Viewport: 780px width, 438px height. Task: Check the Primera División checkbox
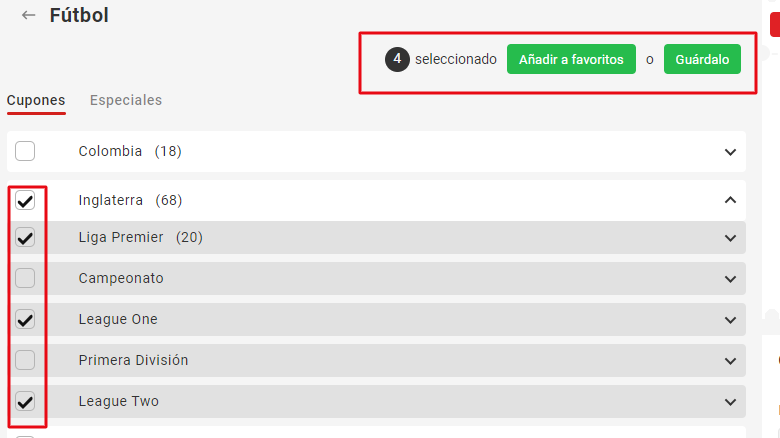(x=25, y=360)
